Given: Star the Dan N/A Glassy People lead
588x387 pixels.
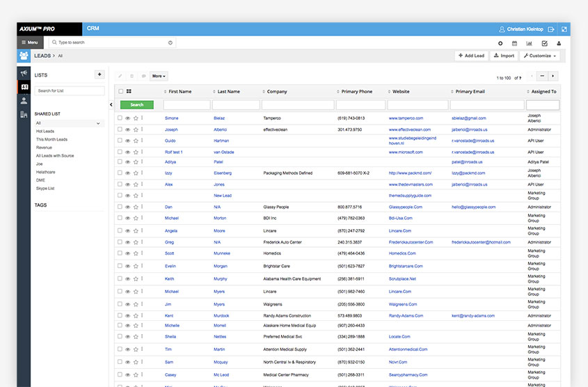Looking at the screenshot, I should 136,207.
